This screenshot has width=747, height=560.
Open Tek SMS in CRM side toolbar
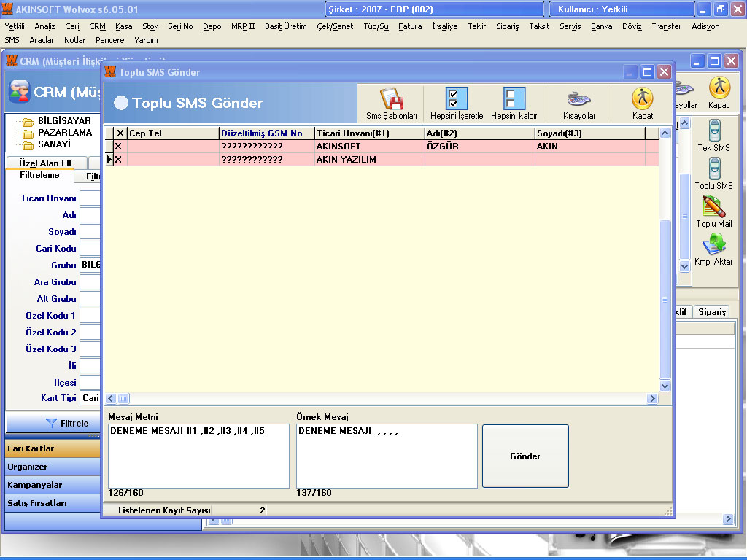click(x=713, y=135)
